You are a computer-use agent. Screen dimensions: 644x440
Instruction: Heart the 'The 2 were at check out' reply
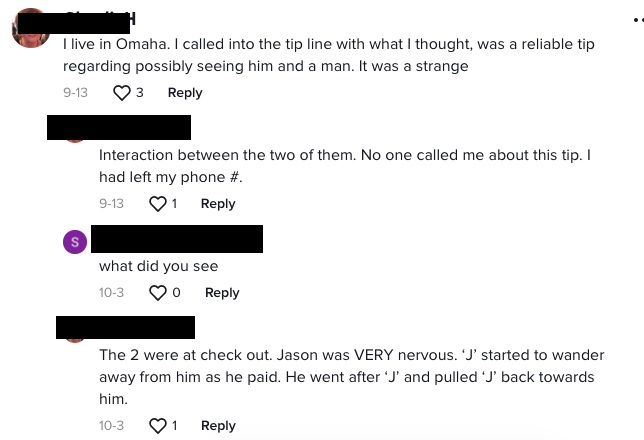(x=157, y=426)
